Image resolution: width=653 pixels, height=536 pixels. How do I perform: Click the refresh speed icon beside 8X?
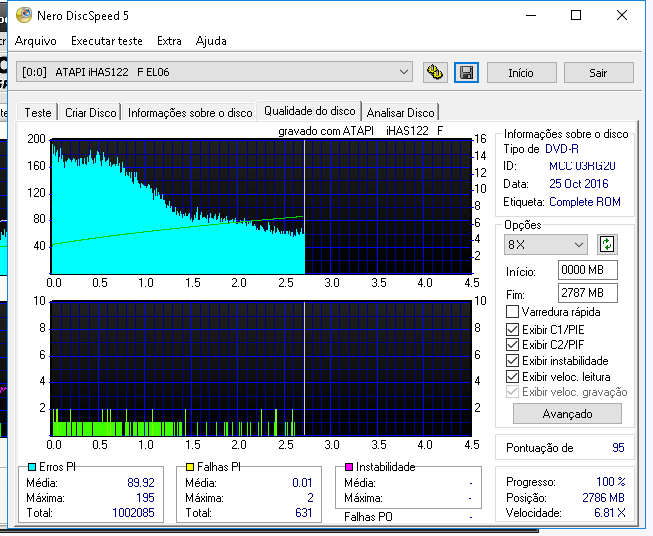[x=607, y=244]
